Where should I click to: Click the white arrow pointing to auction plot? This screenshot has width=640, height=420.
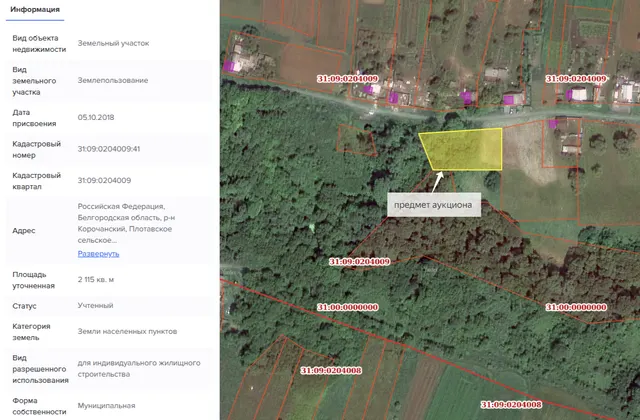(438, 182)
